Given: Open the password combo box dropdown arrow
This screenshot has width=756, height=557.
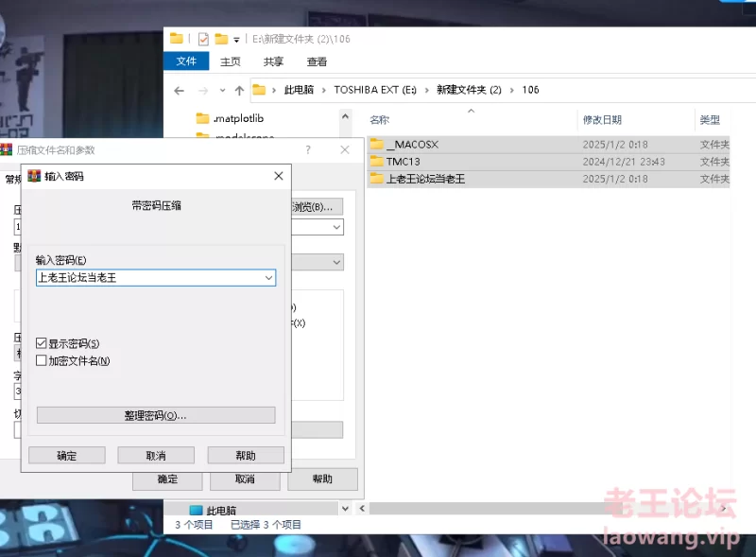Looking at the screenshot, I should pyautogui.click(x=268, y=277).
